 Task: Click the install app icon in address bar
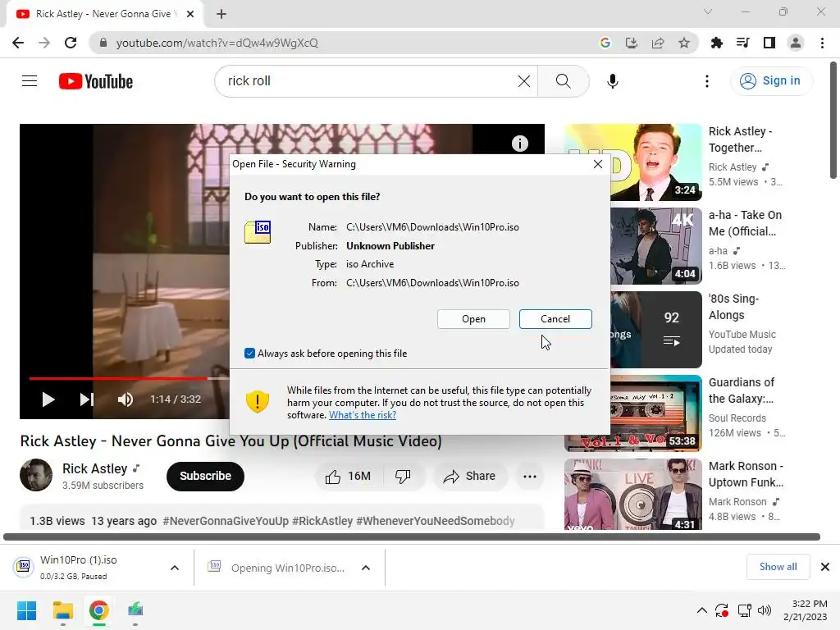coord(632,43)
